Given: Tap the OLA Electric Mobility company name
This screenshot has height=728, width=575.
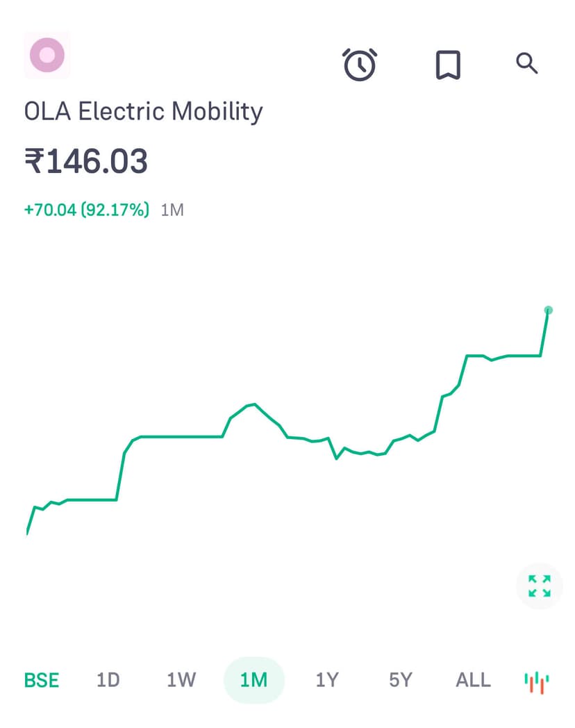Looking at the screenshot, I should (x=144, y=112).
